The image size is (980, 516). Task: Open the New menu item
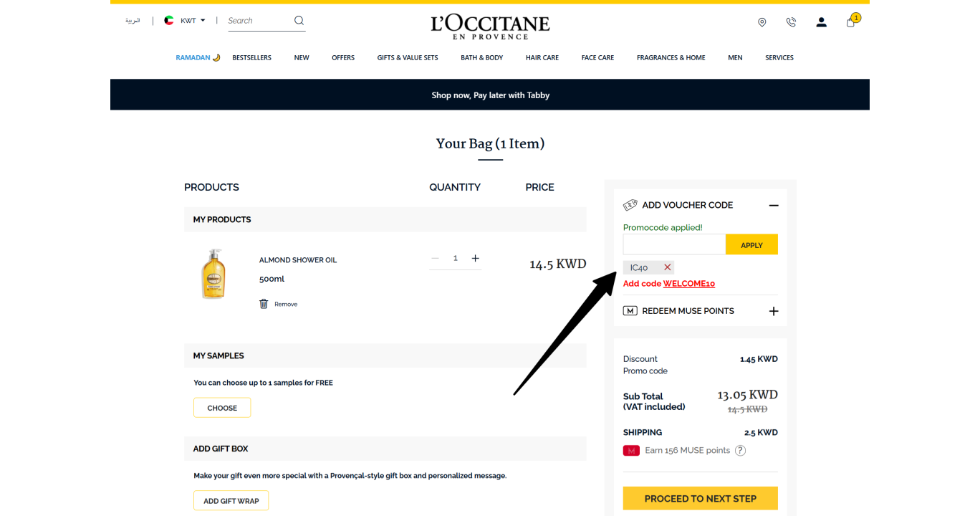pyautogui.click(x=302, y=58)
